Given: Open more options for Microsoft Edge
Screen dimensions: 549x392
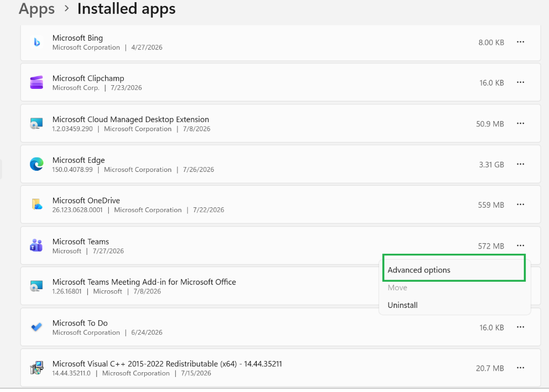Looking at the screenshot, I should point(520,164).
